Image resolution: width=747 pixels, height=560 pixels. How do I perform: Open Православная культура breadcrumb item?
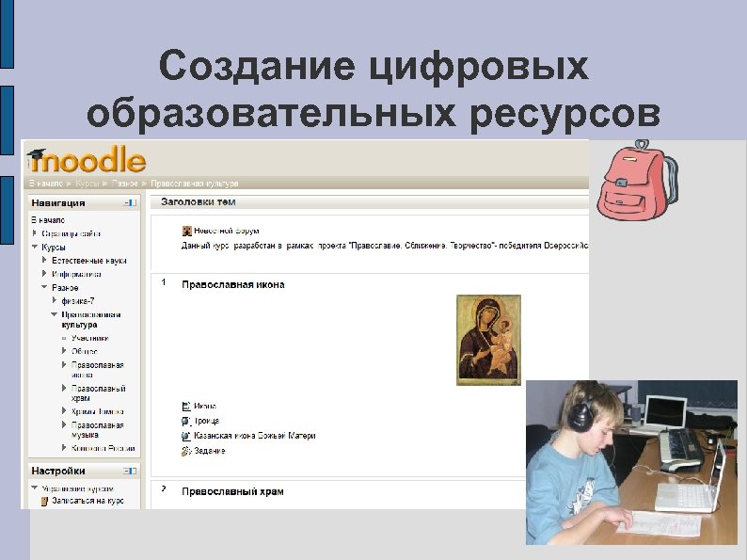[195, 184]
